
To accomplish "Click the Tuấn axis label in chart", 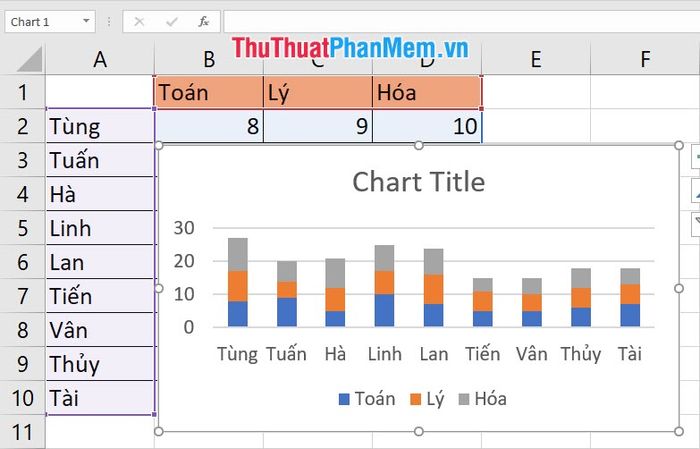I will click(x=287, y=354).
